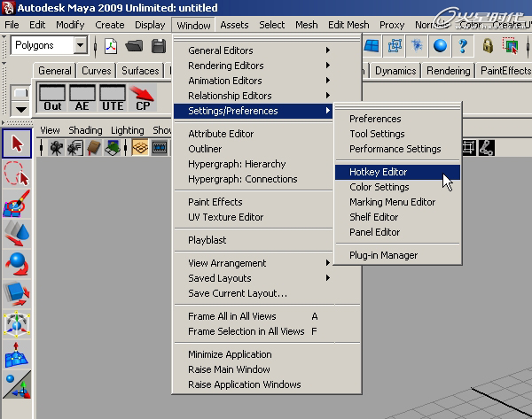Choose the Paint Selection tool
The height and width of the screenshot is (419, 532).
coord(17,206)
